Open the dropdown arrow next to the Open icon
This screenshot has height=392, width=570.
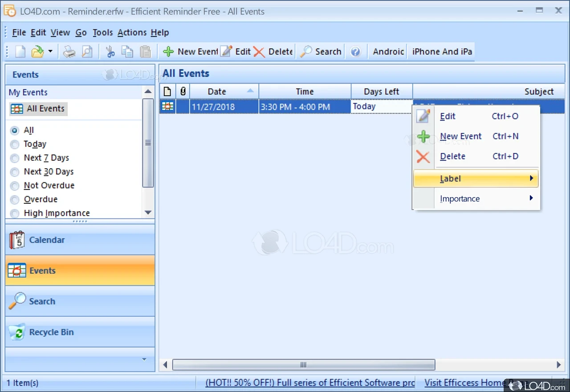(50, 51)
